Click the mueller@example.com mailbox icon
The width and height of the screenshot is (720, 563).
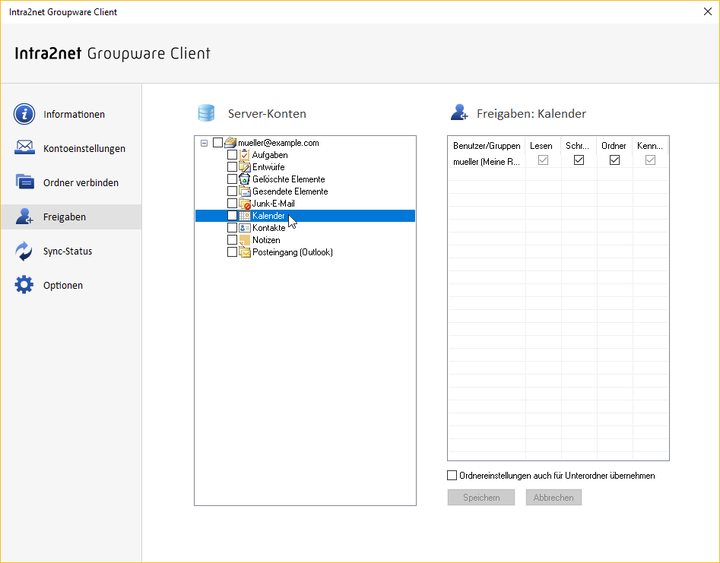231,142
